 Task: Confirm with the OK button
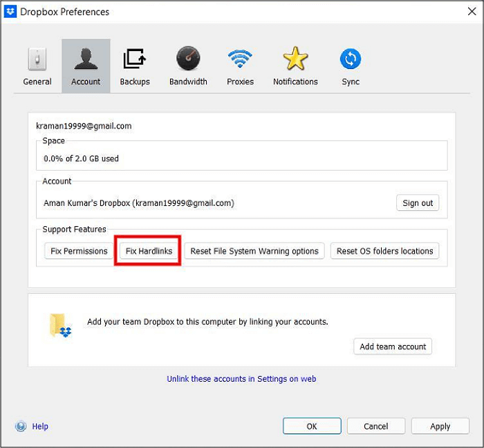point(312,426)
